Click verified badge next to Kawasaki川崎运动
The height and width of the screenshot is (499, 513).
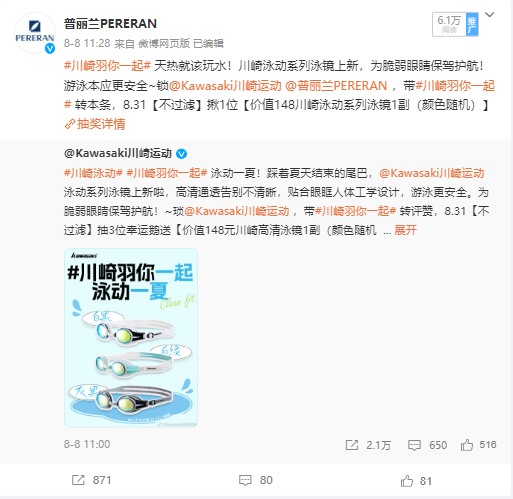coord(181,154)
